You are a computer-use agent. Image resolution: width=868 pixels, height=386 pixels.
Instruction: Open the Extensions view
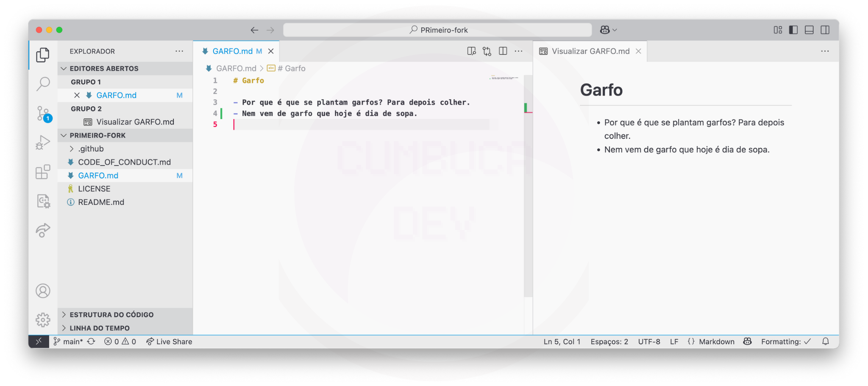[x=43, y=172]
